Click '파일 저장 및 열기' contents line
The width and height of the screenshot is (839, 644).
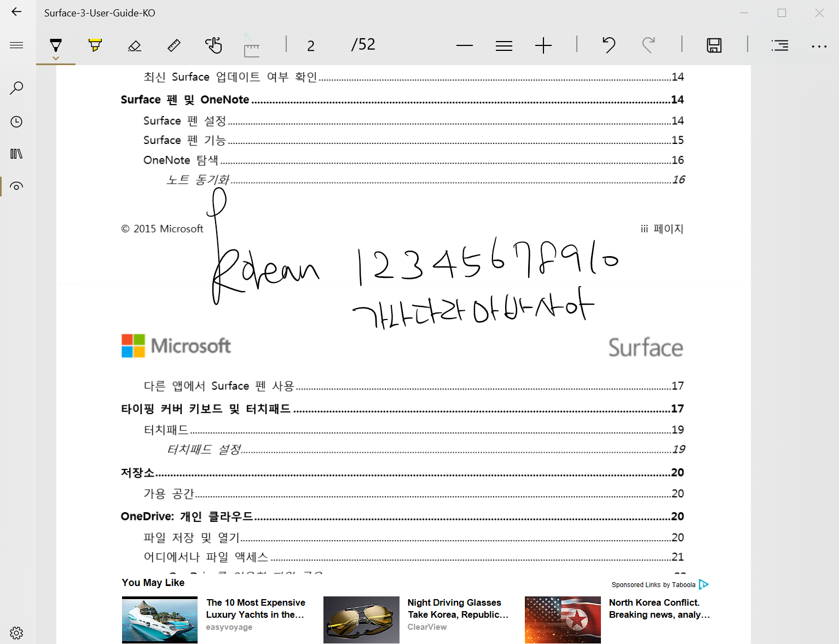pos(414,538)
